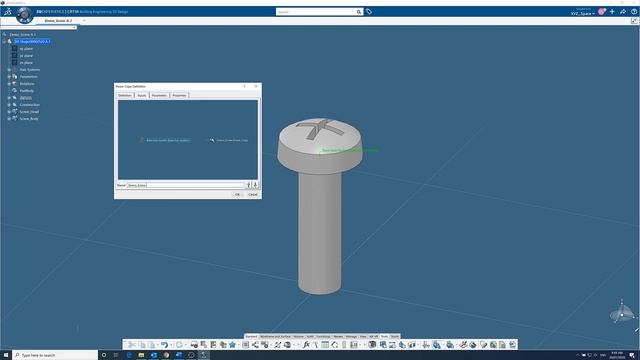Viewport: 640px width, 360px height.
Task: Switch to the Parameters dialog tab
Action: click(159, 95)
